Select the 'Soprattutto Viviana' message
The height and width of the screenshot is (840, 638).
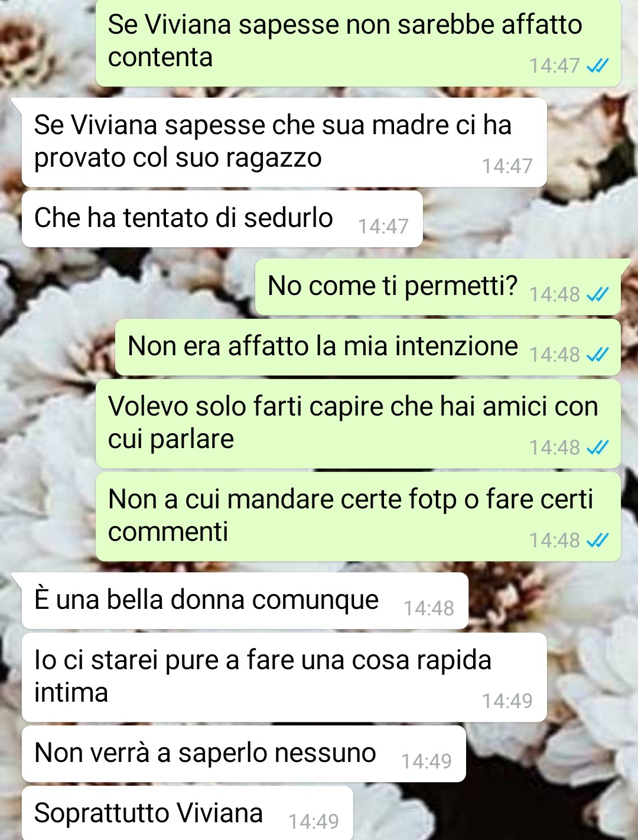click(x=187, y=813)
